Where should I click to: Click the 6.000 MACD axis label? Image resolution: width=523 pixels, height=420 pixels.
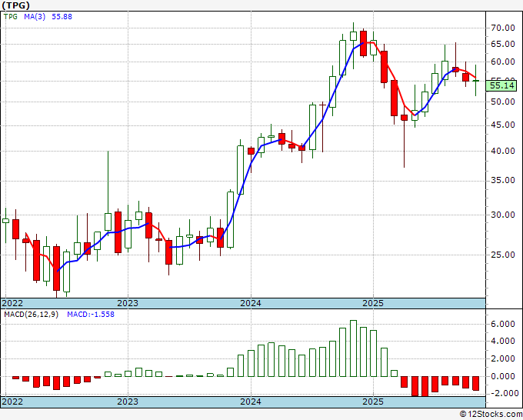(504, 325)
